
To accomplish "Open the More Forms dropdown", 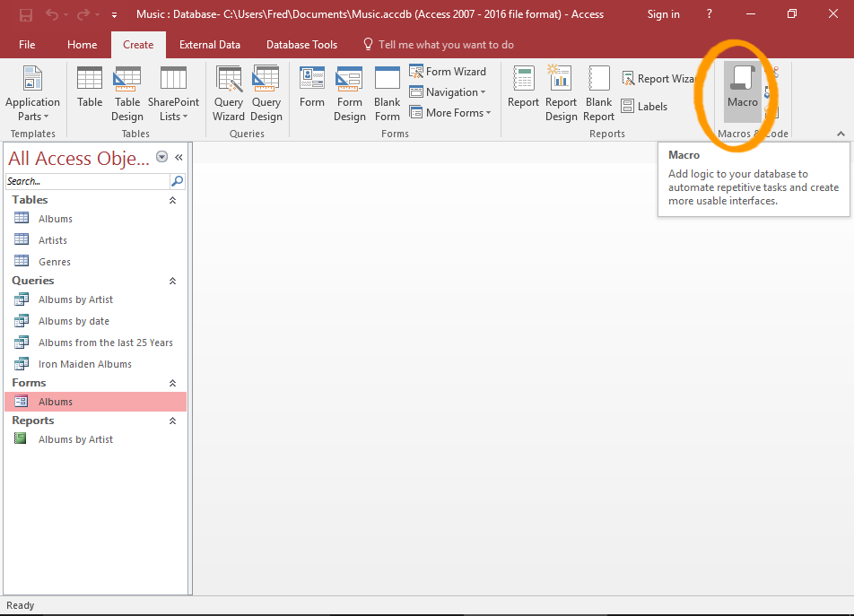I will tap(450, 113).
